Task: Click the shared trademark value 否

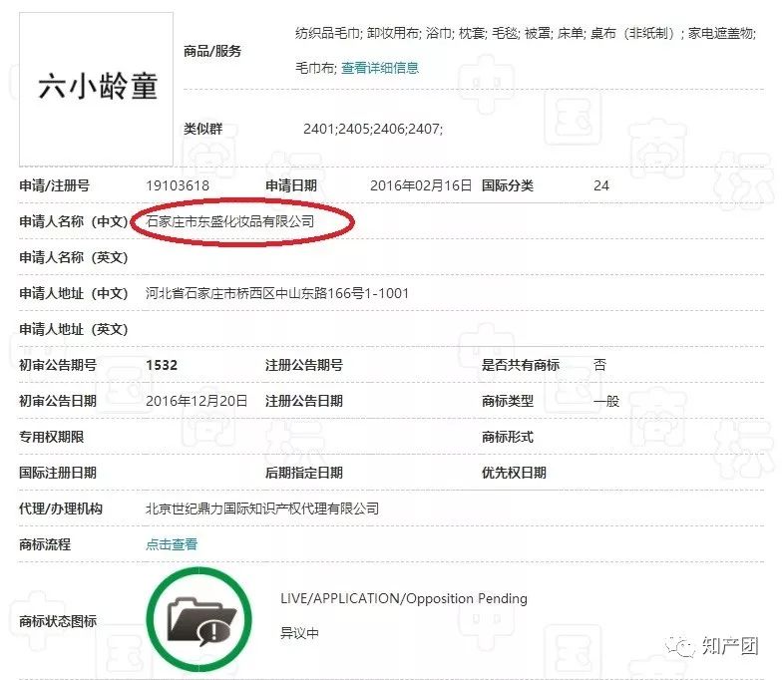Action: click(x=600, y=365)
